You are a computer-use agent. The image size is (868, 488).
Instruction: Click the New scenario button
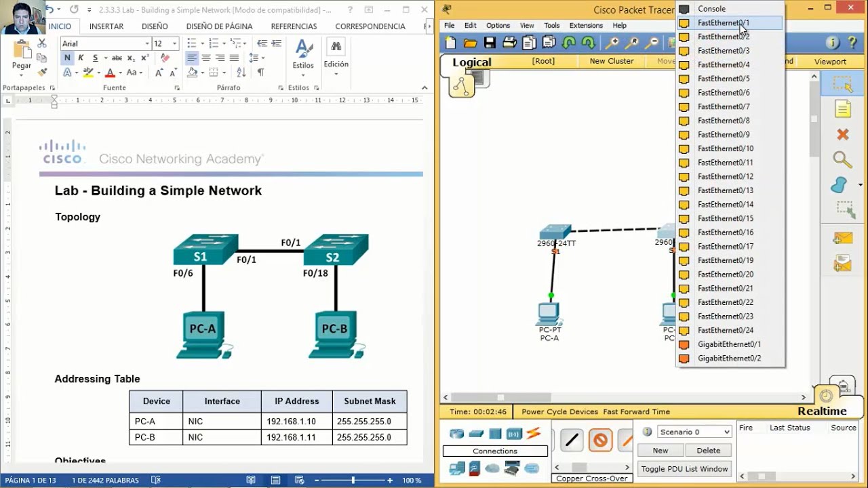coord(660,450)
